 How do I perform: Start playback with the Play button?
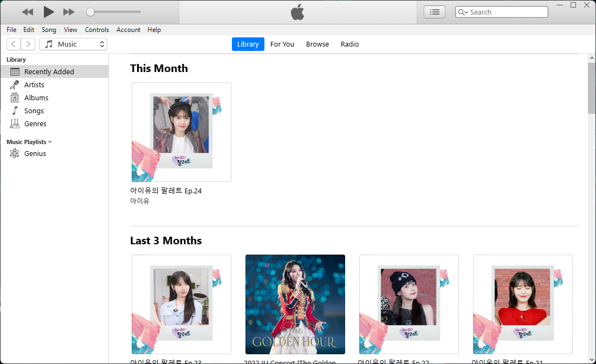(x=48, y=12)
